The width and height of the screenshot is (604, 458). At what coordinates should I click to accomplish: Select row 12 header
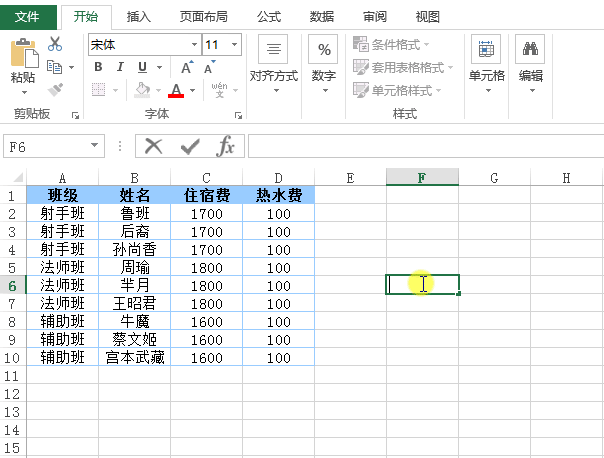pos(12,394)
